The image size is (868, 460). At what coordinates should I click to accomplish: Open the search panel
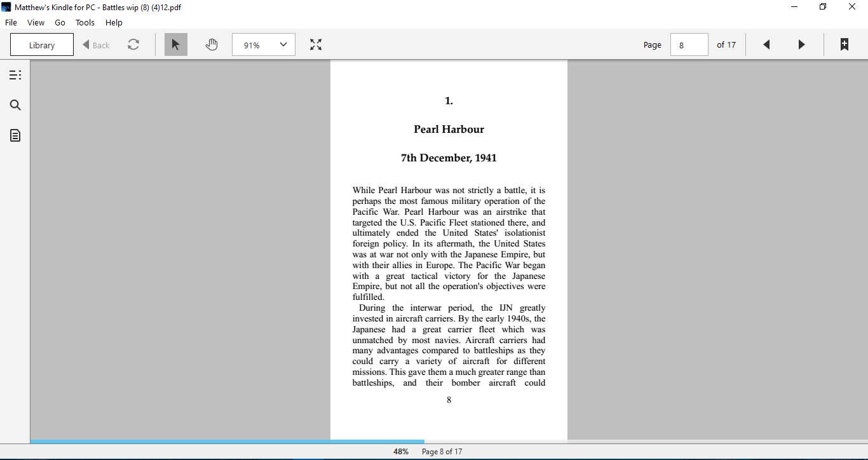(15, 105)
